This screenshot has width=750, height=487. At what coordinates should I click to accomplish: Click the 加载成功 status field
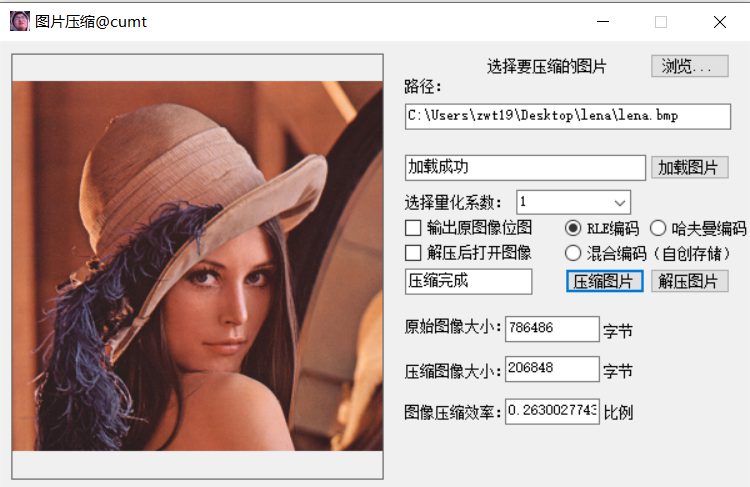pos(525,167)
